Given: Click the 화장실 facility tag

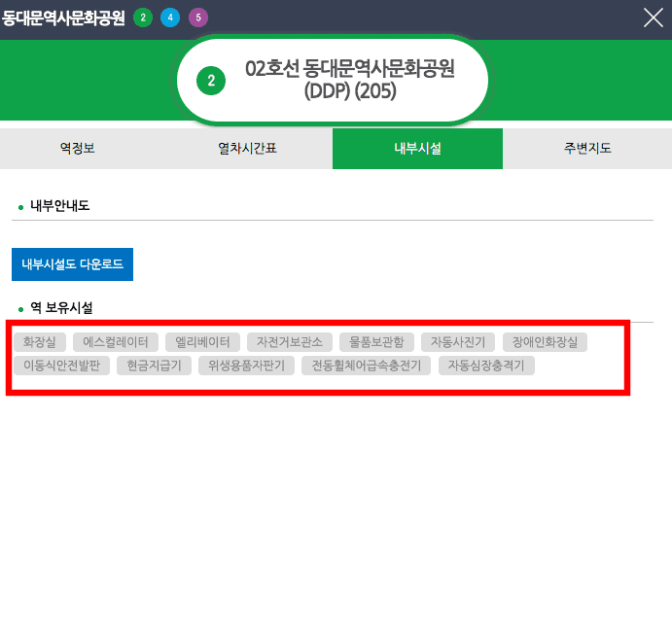Looking at the screenshot, I should 40,342.
